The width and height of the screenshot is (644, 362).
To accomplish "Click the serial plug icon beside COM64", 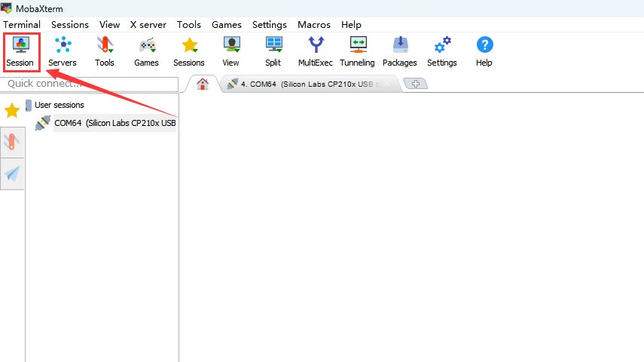I will click(x=43, y=123).
